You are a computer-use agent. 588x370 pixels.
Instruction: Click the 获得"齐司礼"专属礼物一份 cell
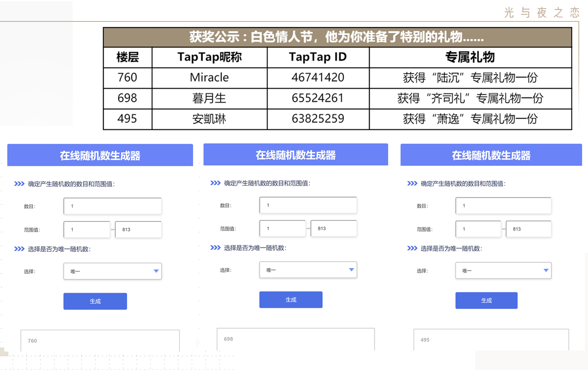click(470, 98)
